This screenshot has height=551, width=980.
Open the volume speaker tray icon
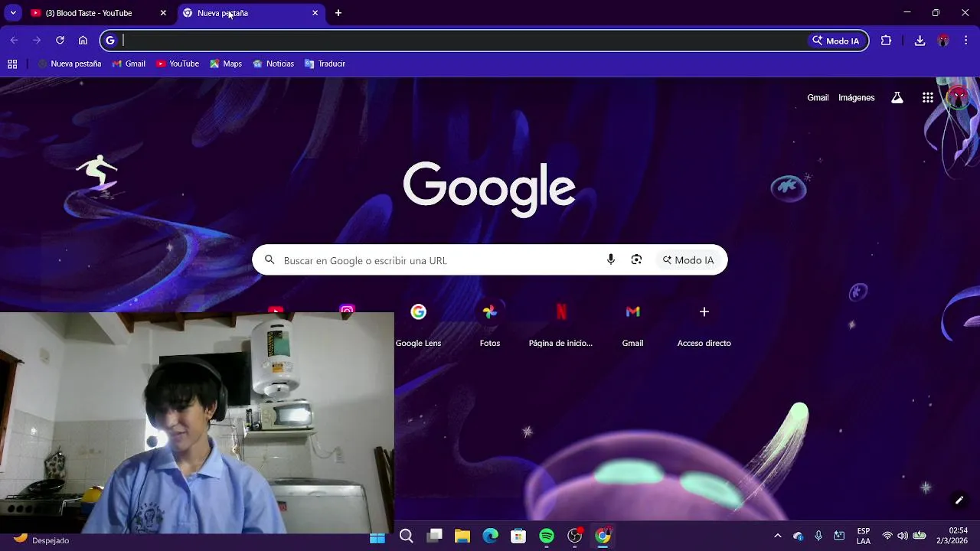(x=903, y=536)
